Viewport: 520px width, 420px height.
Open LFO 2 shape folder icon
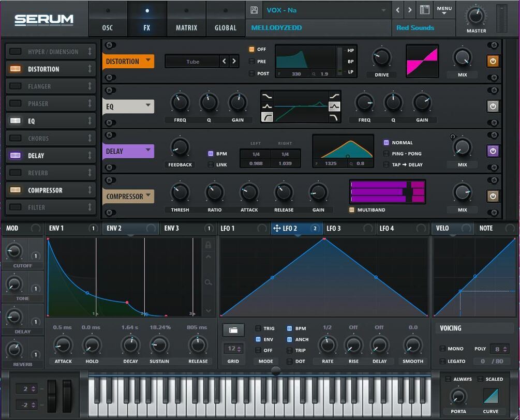[233, 330]
